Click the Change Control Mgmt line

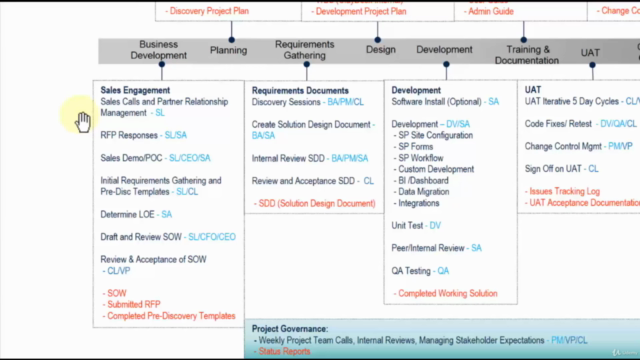(579, 146)
